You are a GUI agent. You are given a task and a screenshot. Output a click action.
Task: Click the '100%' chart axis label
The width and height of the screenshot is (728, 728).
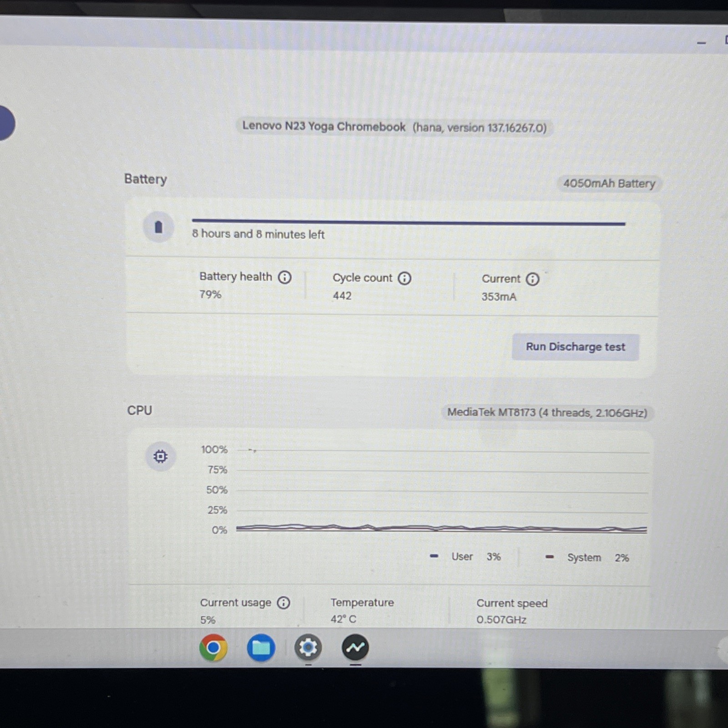pos(214,450)
